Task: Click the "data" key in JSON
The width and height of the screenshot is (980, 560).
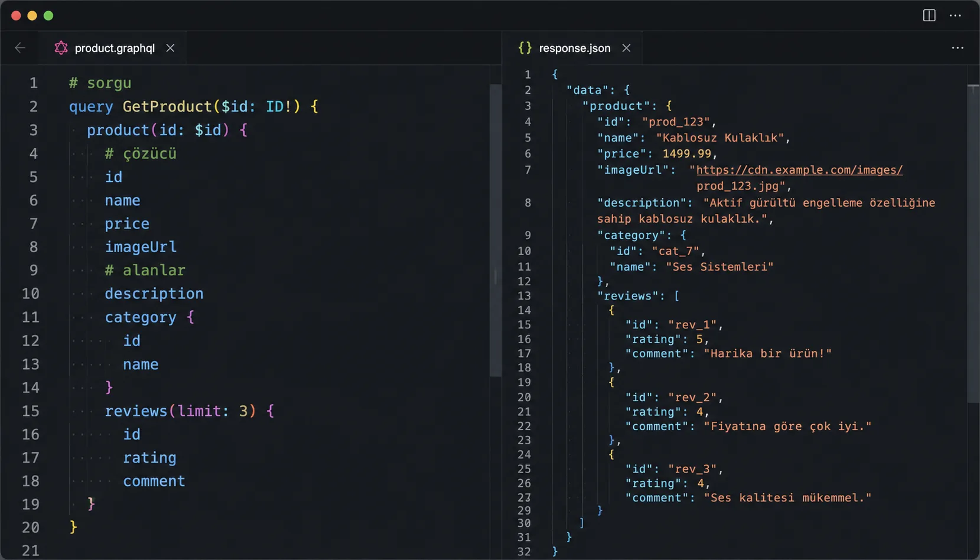Action: 587,90
